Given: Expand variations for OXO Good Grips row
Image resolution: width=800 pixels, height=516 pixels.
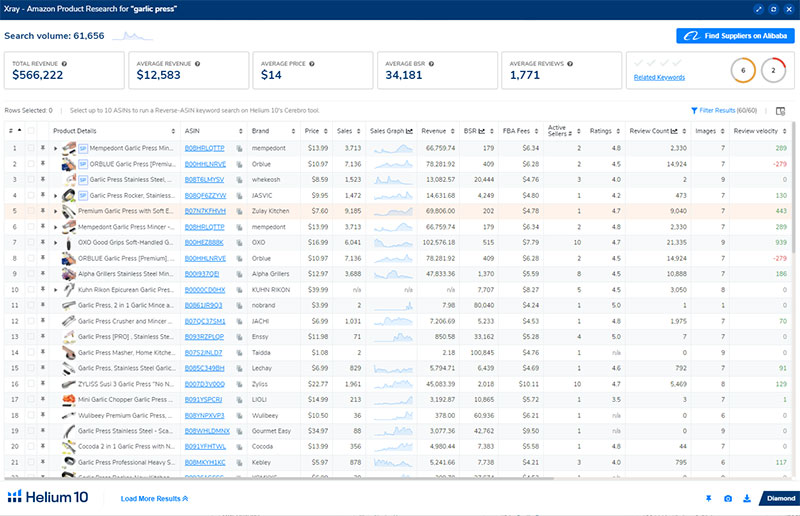Looking at the screenshot, I should click(x=56, y=243).
